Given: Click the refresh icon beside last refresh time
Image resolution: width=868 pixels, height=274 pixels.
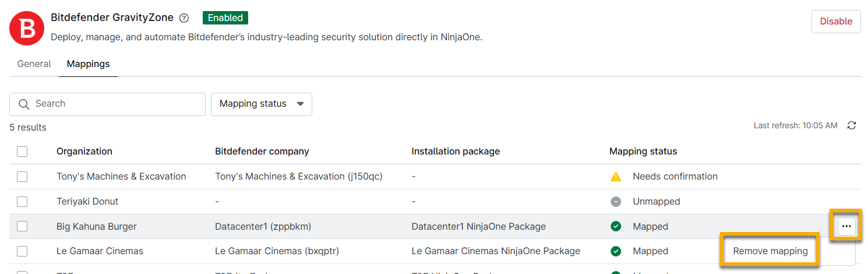Looking at the screenshot, I should (852, 125).
